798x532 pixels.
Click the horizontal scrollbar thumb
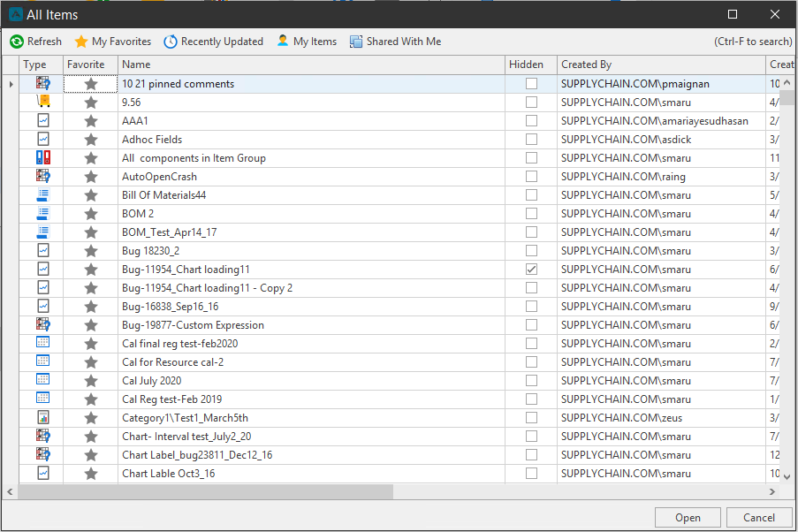206,491
